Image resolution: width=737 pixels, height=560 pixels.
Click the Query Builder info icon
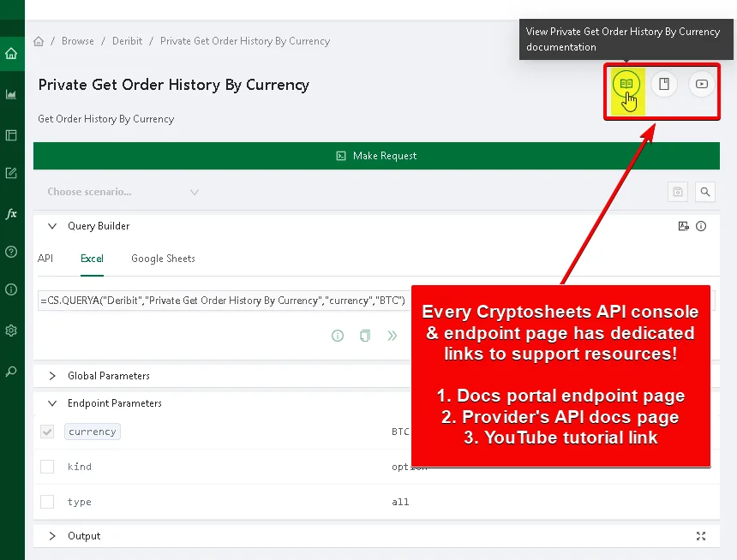(x=701, y=226)
